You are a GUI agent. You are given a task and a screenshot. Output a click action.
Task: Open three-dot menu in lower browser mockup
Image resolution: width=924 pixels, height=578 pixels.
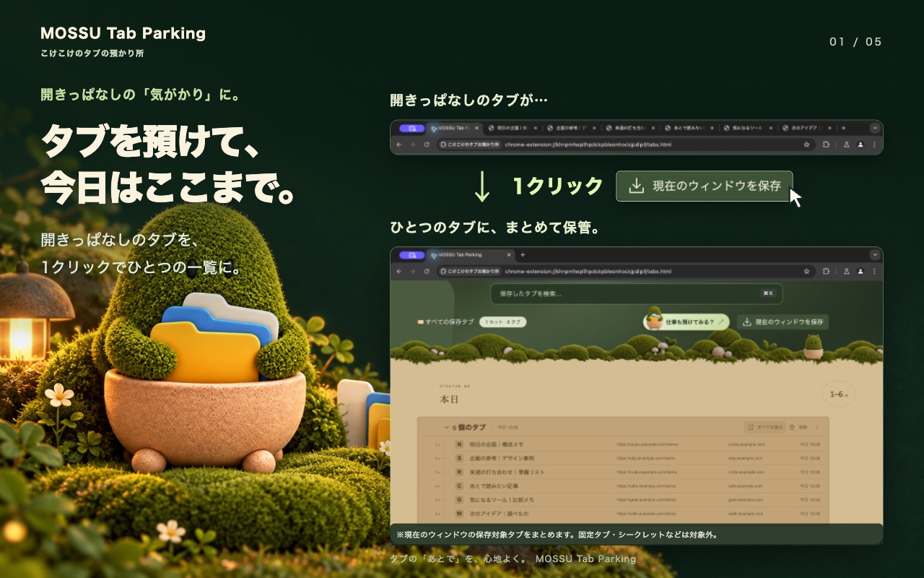pyautogui.click(x=875, y=272)
